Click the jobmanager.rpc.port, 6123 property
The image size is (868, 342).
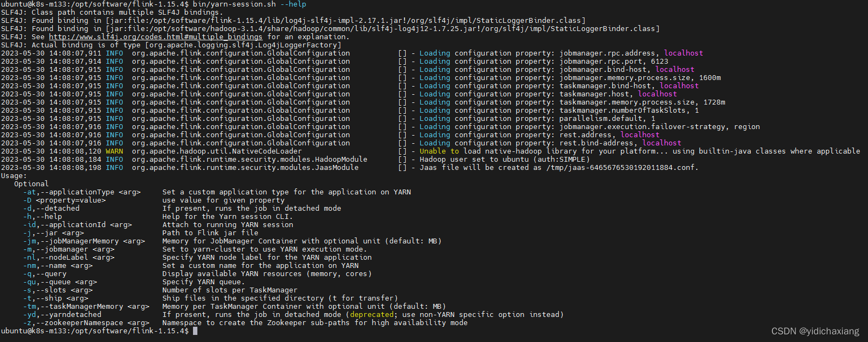[x=614, y=62]
